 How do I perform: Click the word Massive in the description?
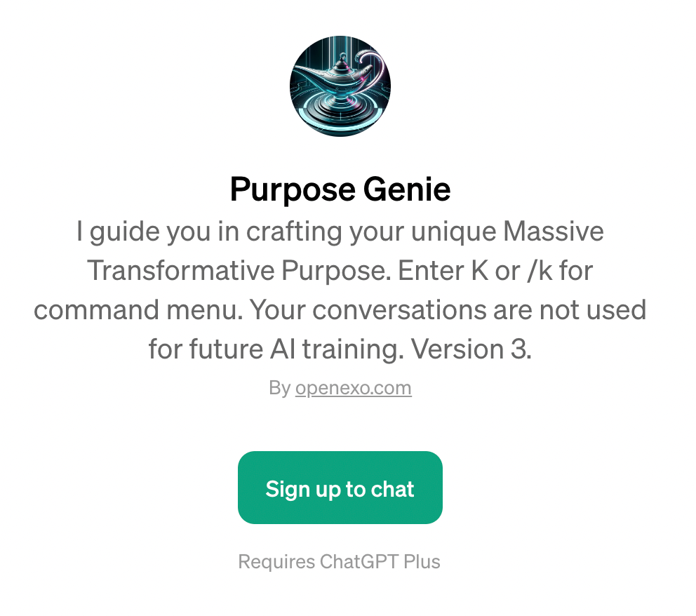coord(553,232)
